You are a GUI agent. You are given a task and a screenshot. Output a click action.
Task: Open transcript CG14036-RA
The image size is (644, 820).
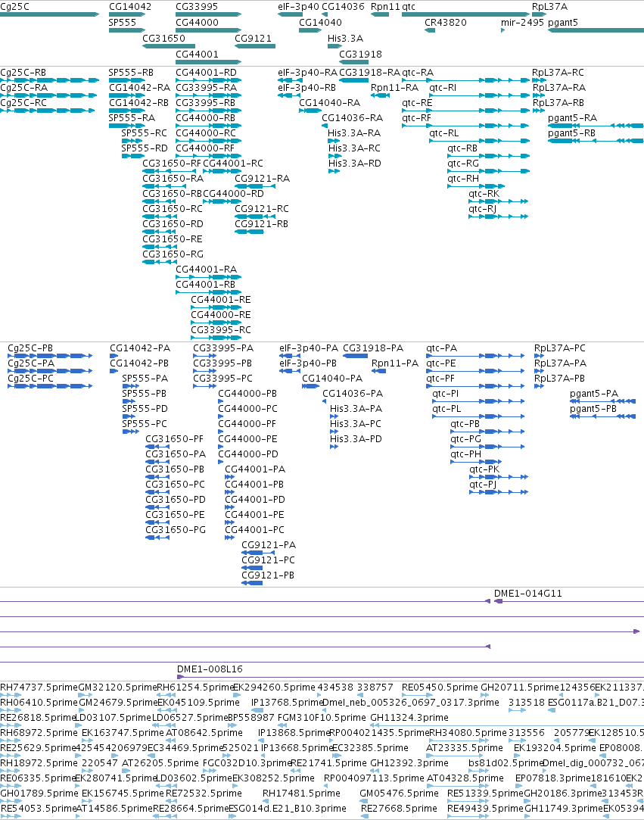353,117
